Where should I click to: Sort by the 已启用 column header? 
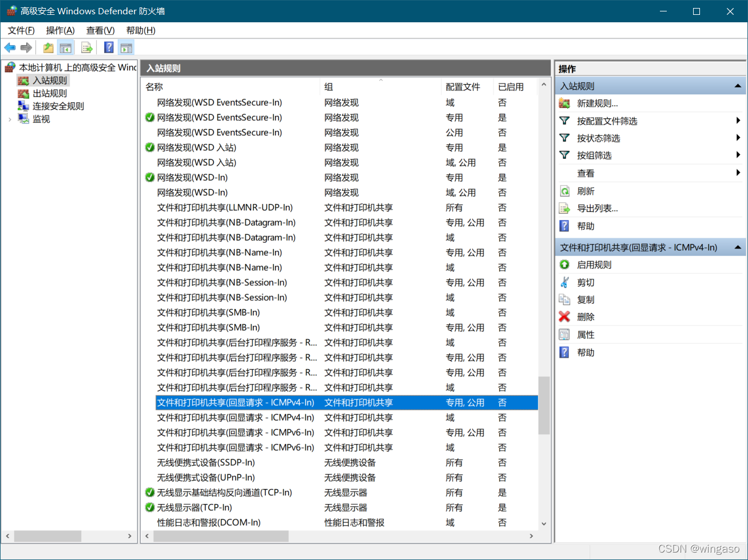515,87
